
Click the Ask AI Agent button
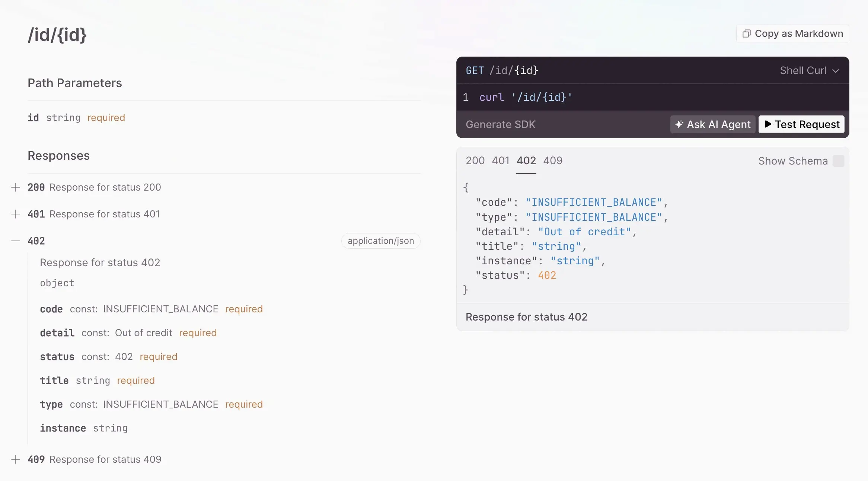coord(712,124)
